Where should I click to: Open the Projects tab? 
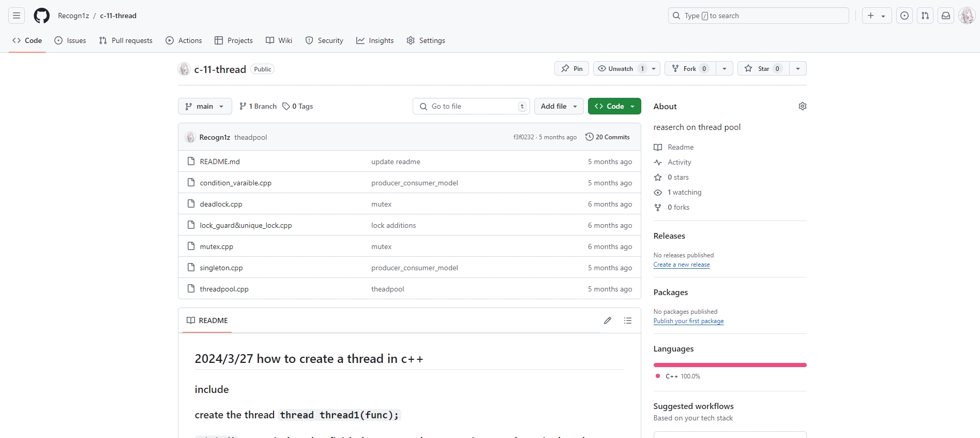tap(234, 40)
